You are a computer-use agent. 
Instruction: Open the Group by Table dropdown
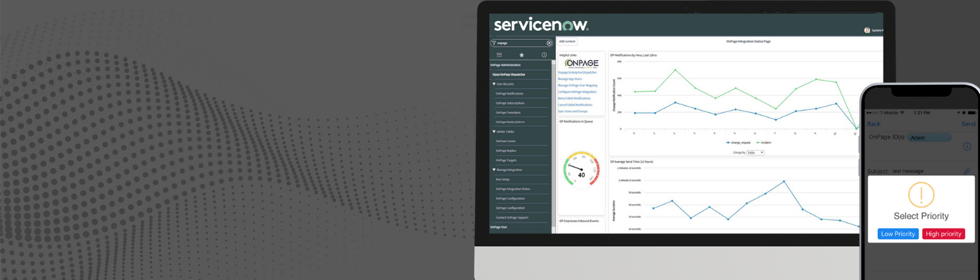pos(755,152)
